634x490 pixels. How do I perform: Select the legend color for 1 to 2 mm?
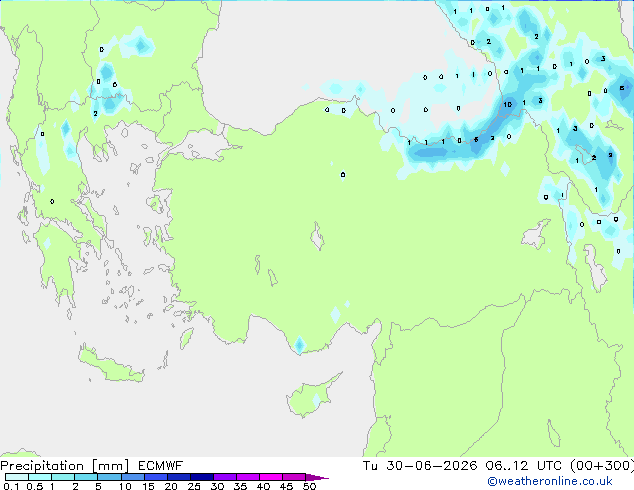click(63, 477)
